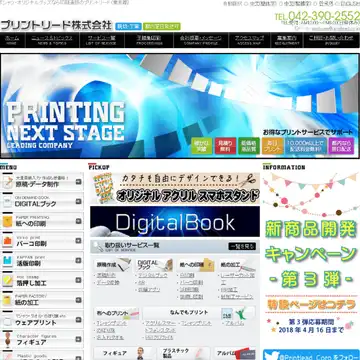
Task: Click the magnifier icon beside 取り扱いサービス一覧
Action: coord(98,247)
